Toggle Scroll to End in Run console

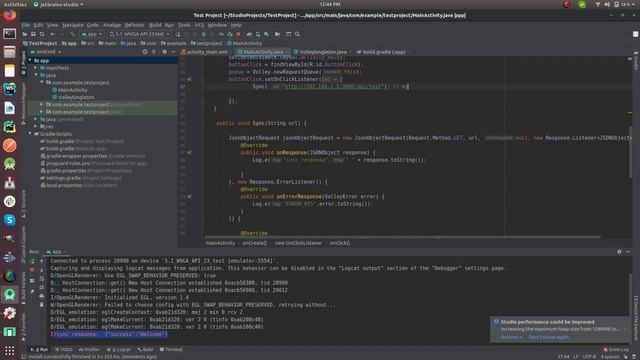tap(42, 287)
